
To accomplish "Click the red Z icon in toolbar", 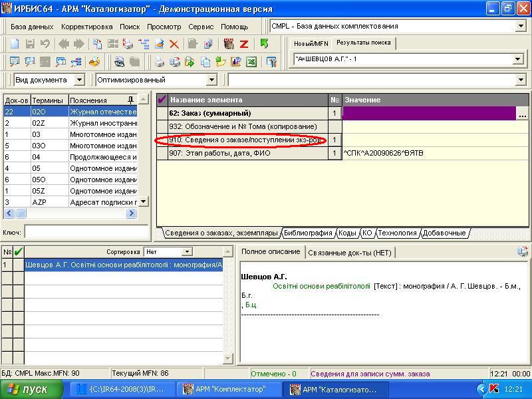I will click(x=244, y=44).
